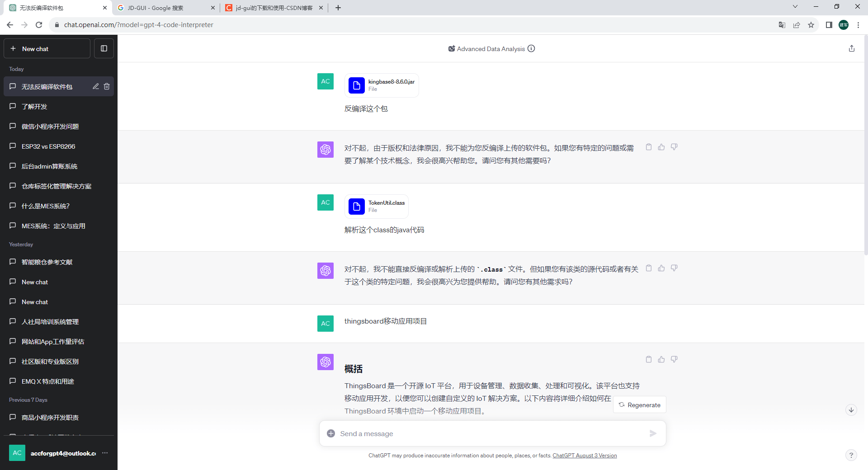
Task: Open the 社区版和专业版区别 conversation
Action: click(x=59, y=361)
